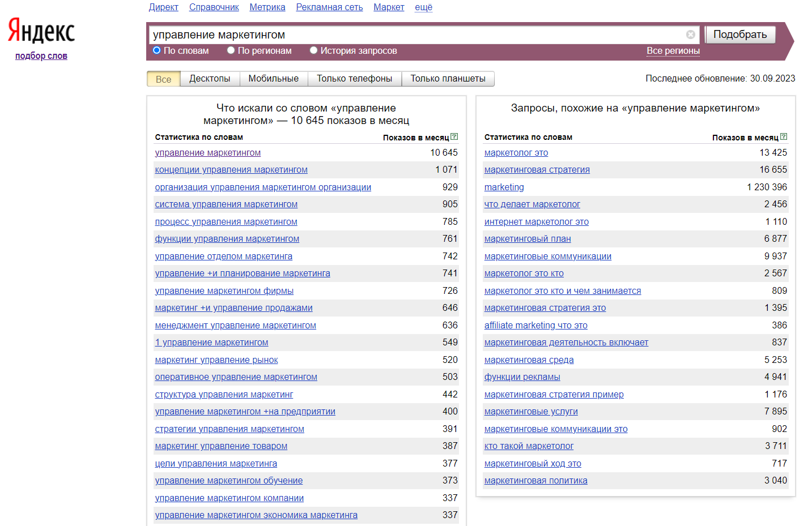Viewport: 812px width, 526px height.
Task: Open 'организация управления маркетингом организации' query
Action: (263, 187)
